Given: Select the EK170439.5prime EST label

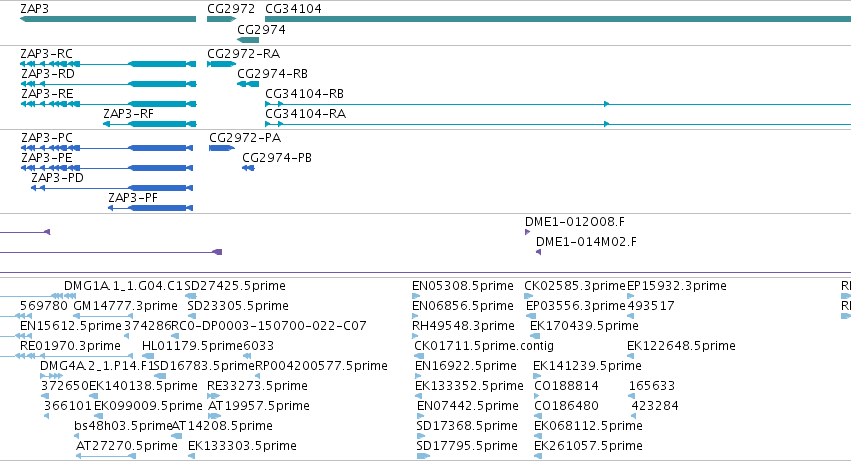Looking at the screenshot, I should click(x=585, y=326).
